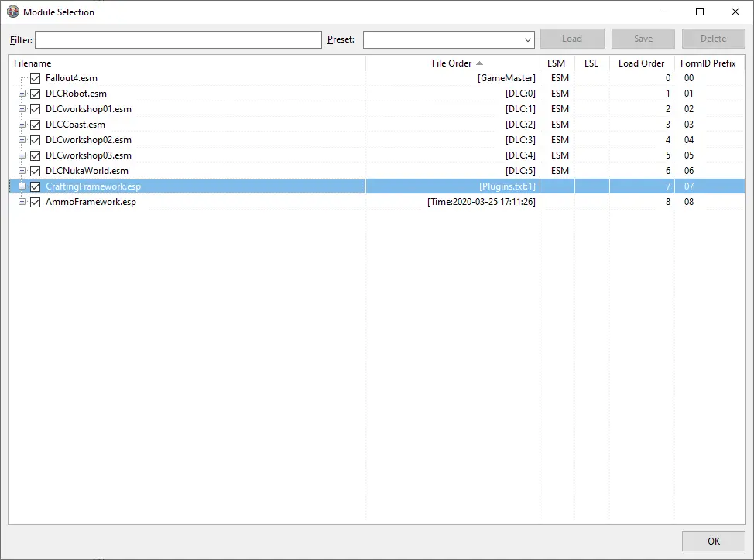754x560 pixels.
Task: Toggle the DLCworkshop03.esm checkbox
Action: pos(35,155)
